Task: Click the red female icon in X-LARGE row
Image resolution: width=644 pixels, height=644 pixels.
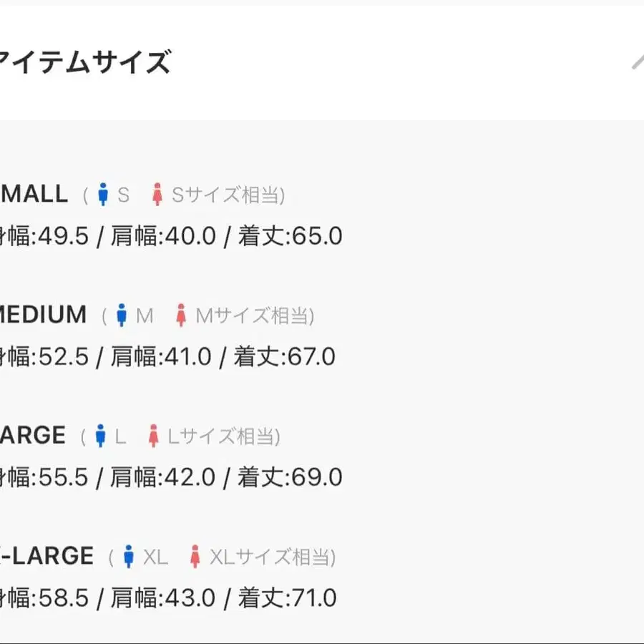Action: pos(195,556)
